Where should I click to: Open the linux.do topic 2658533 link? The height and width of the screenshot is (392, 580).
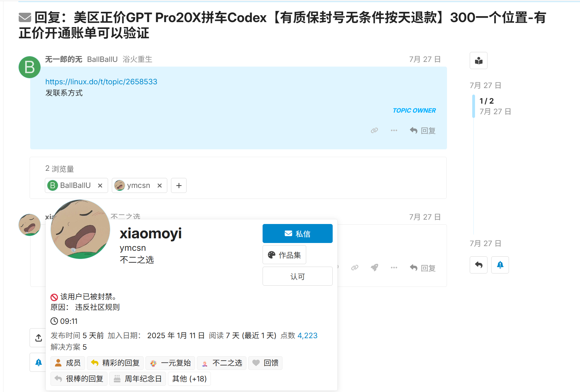coord(101,82)
